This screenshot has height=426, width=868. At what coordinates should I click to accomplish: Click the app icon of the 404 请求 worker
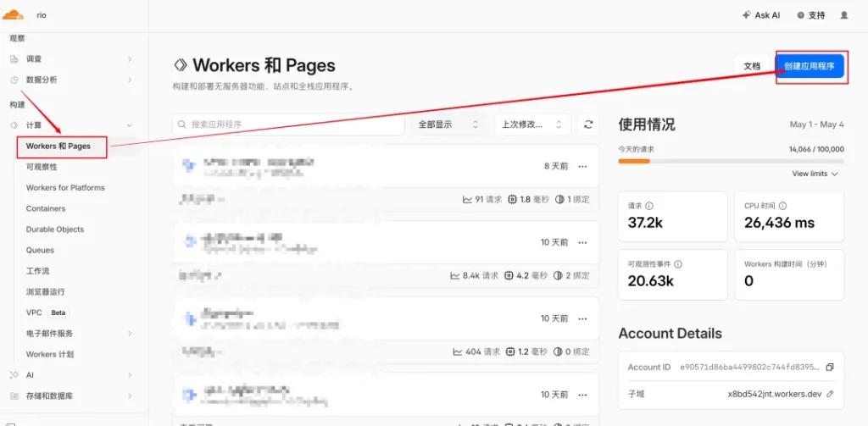[189, 318]
